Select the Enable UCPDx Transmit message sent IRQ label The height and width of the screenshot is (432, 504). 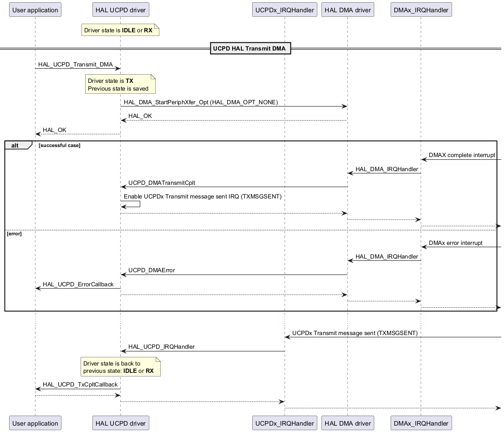click(x=203, y=197)
